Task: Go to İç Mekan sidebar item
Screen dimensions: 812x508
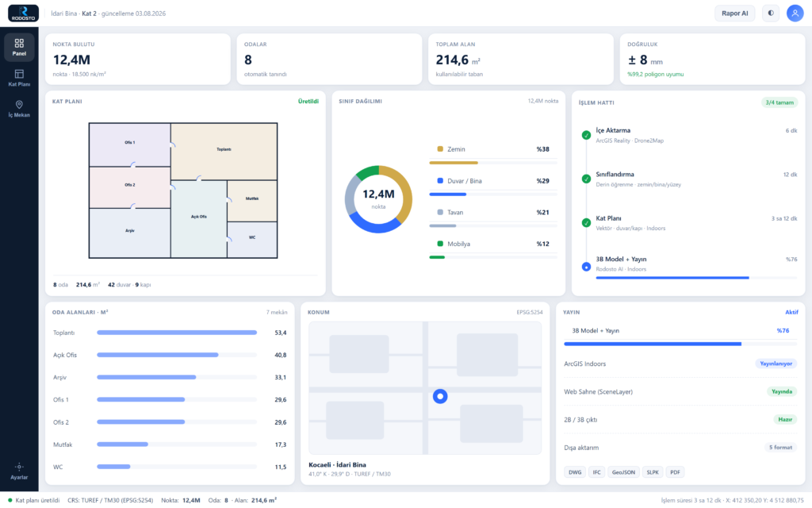Action: tap(19, 109)
